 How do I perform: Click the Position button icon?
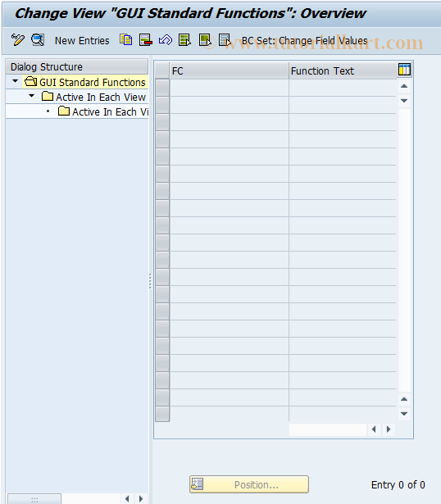click(x=197, y=484)
